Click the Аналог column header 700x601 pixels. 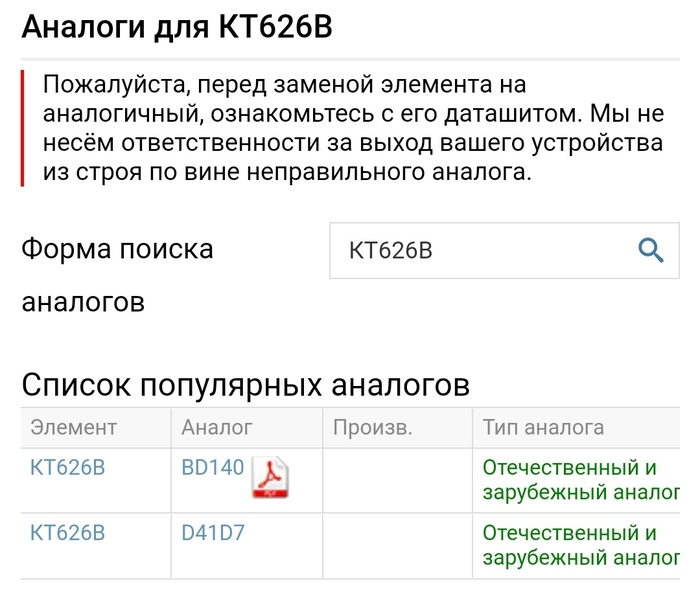point(217,427)
